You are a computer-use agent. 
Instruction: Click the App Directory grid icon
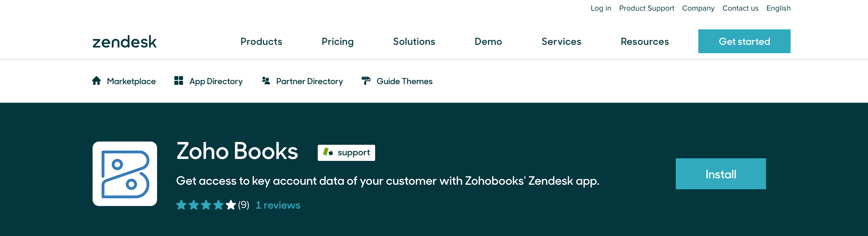[179, 81]
